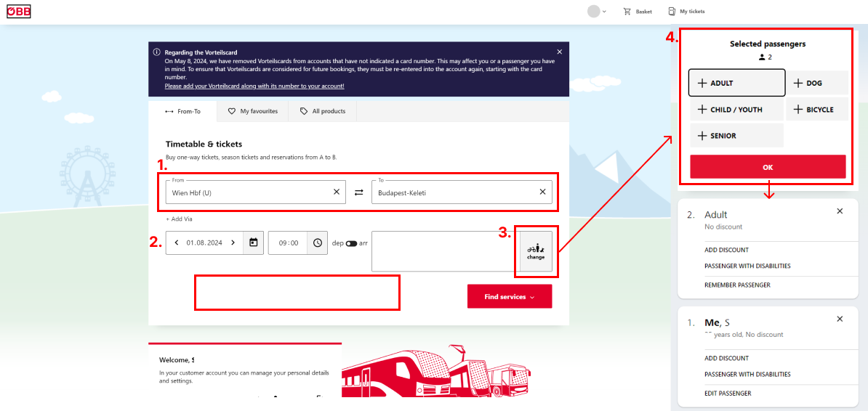Open the clock time picker

(318, 243)
